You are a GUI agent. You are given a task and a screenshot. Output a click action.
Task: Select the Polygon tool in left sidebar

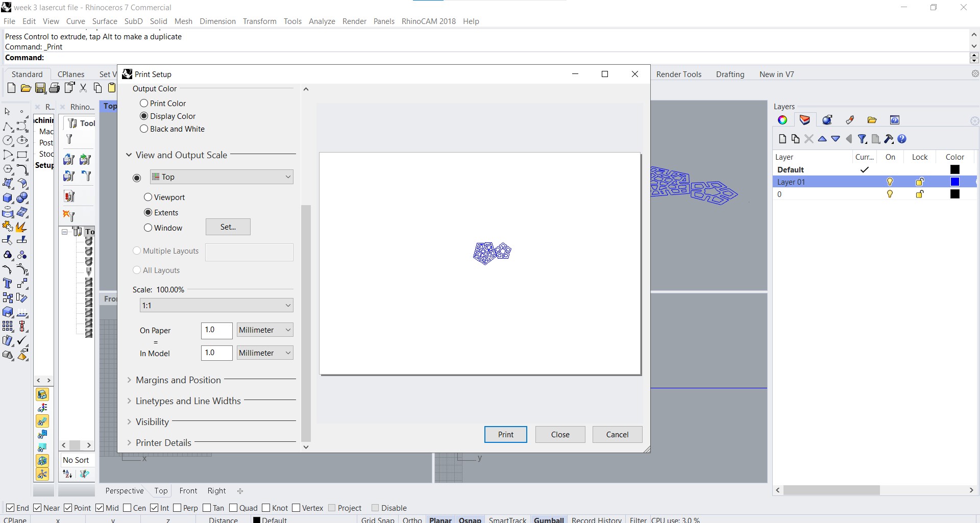click(x=8, y=169)
